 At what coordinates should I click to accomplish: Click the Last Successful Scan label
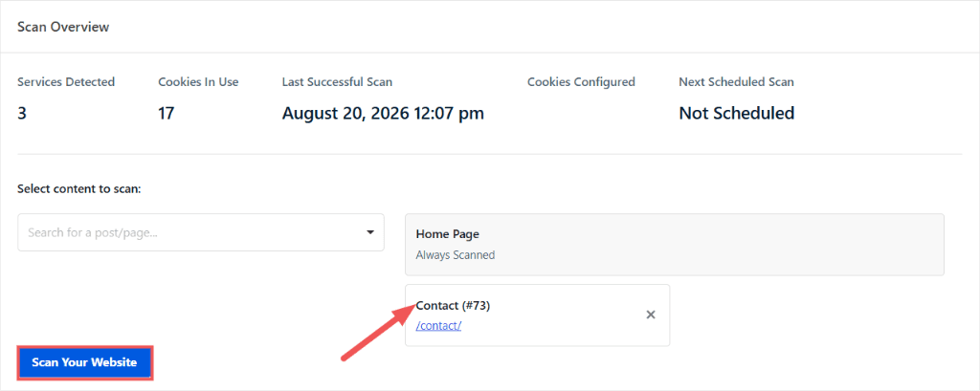click(x=338, y=82)
